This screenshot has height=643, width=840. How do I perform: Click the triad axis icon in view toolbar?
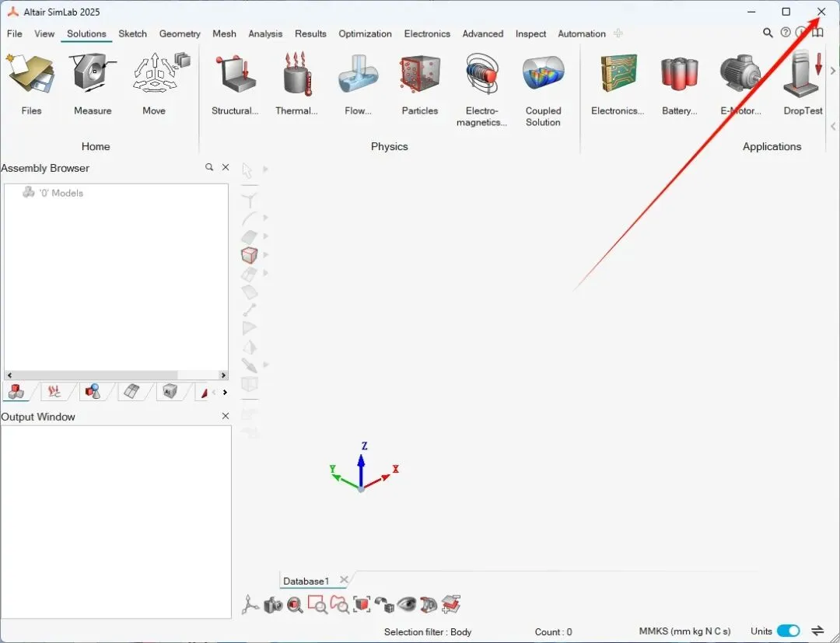pyautogui.click(x=250, y=605)
